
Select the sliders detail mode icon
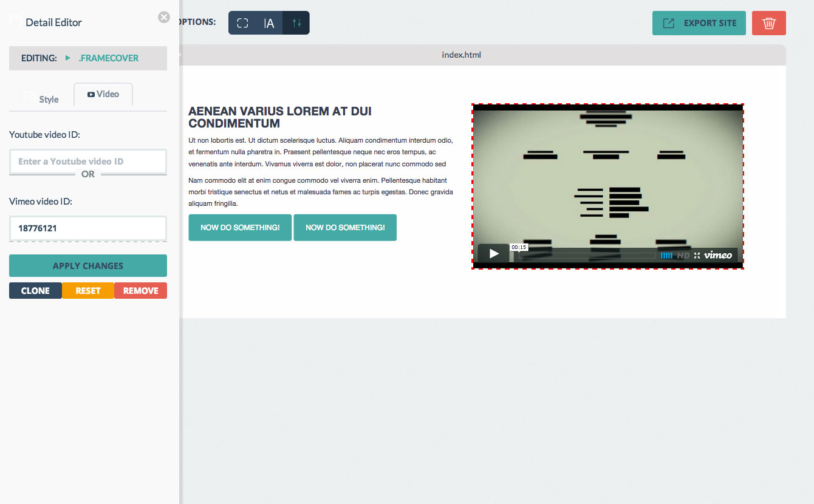coord(296,23)
